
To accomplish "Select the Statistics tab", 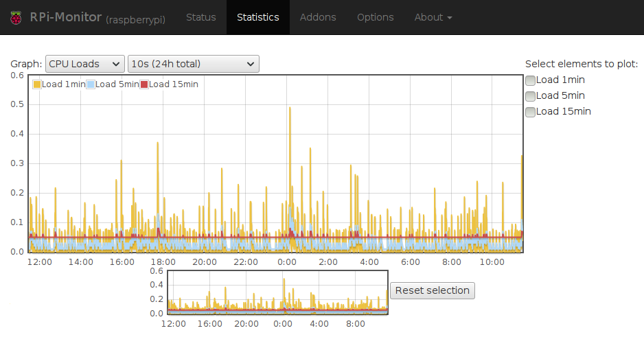I will (258, 17).
